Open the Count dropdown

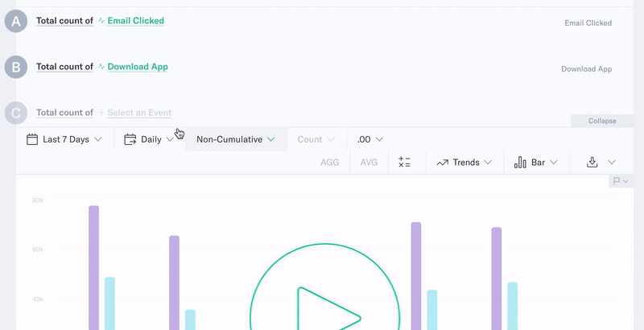coord(316,139)
